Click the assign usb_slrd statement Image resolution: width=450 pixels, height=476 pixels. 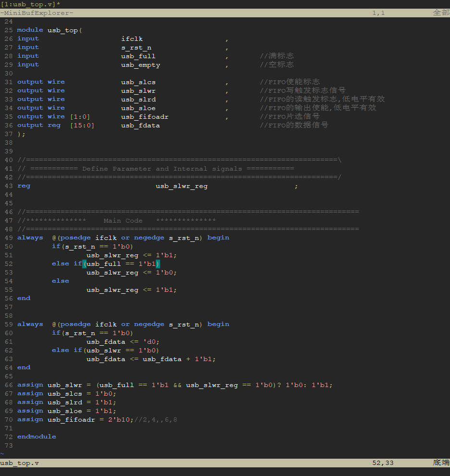click(x=67, y=402)
